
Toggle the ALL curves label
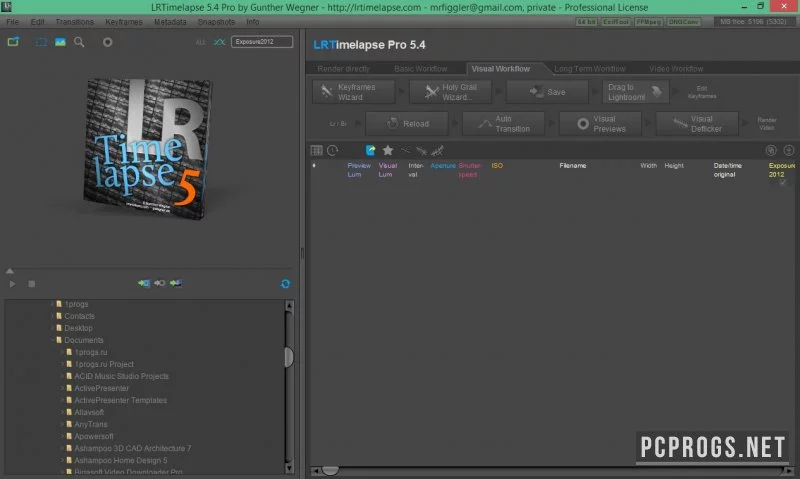tap(201, 42)
